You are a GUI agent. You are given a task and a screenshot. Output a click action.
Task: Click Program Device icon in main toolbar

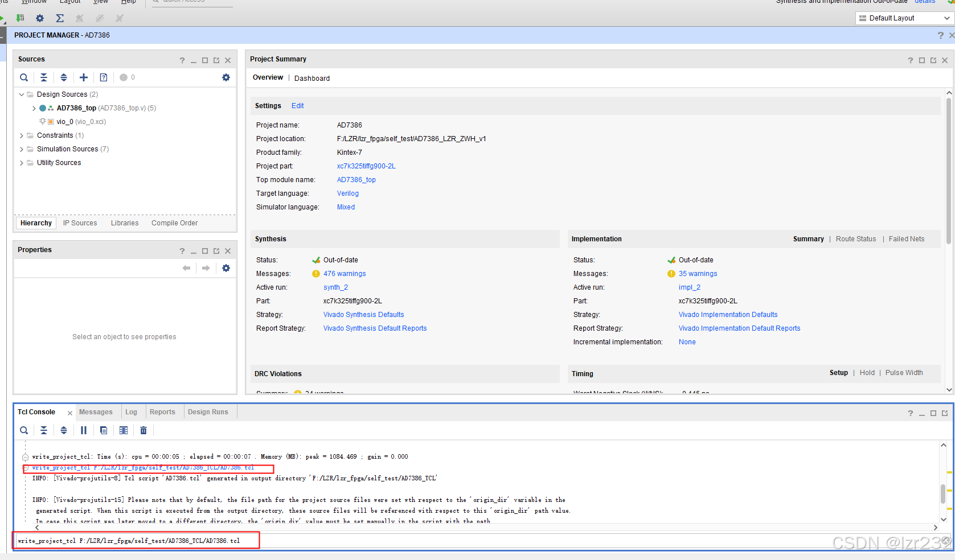(21, 18)
